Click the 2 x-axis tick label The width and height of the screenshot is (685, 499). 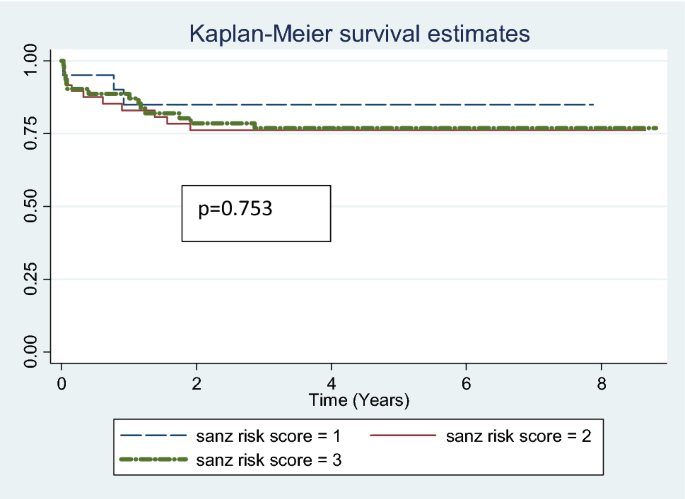point(197,384)
